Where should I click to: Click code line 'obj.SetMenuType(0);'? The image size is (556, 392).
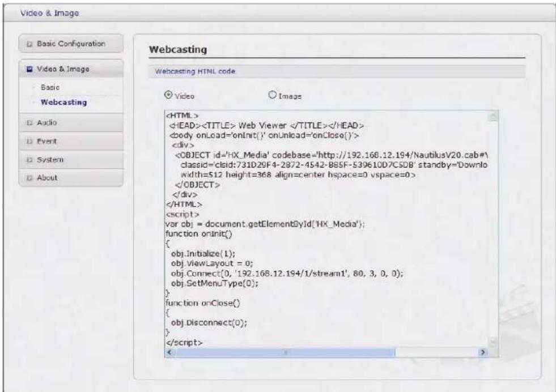[x=215, y=283]
